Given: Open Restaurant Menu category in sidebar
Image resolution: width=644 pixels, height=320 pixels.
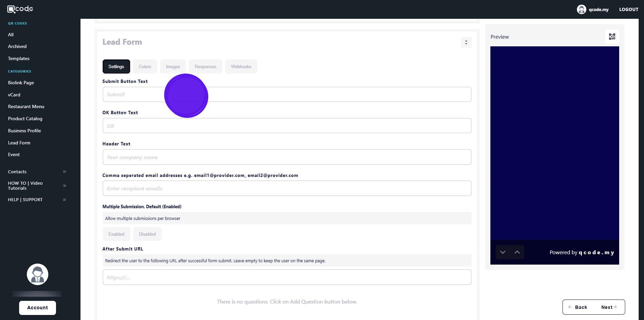Looking at the screenshot, I should coord(26,106).
